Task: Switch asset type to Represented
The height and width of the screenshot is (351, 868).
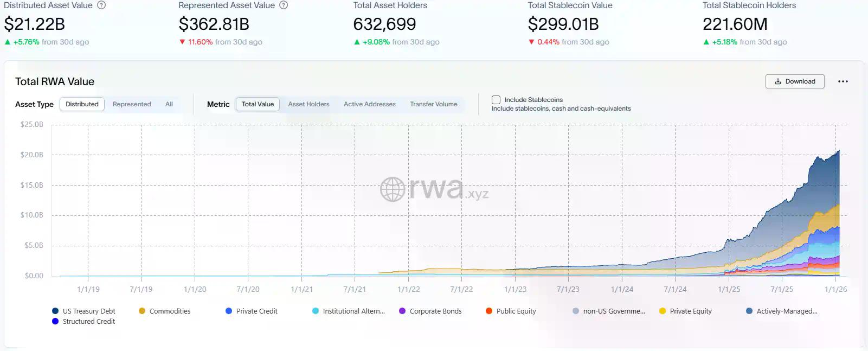Action: 132,104
